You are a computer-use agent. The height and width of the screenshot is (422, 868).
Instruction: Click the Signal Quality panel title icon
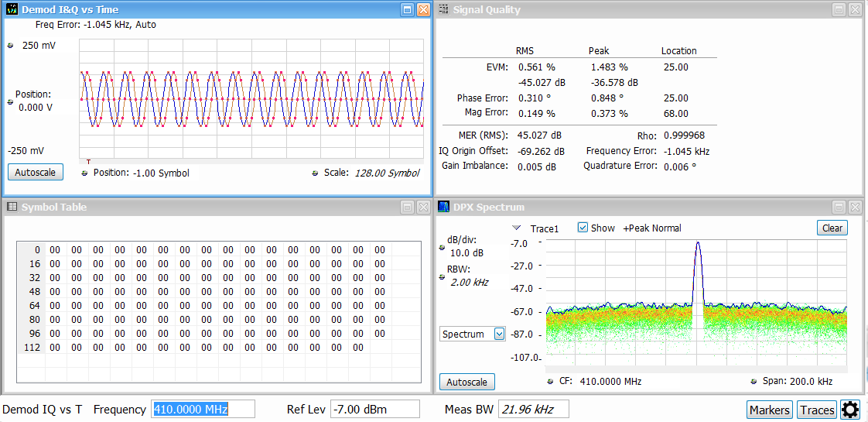[443, 10]
